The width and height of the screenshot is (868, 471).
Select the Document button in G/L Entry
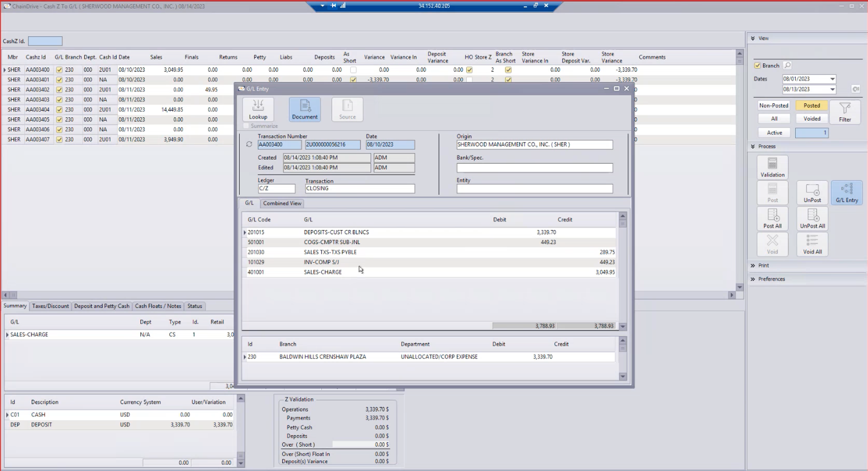(305, 109)
